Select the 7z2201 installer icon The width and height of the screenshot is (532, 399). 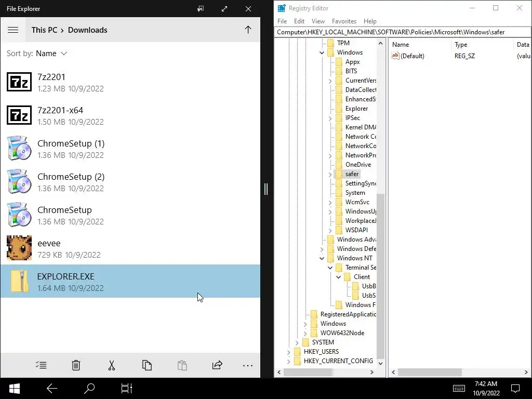pyautogui.click(x=19, y=82)
